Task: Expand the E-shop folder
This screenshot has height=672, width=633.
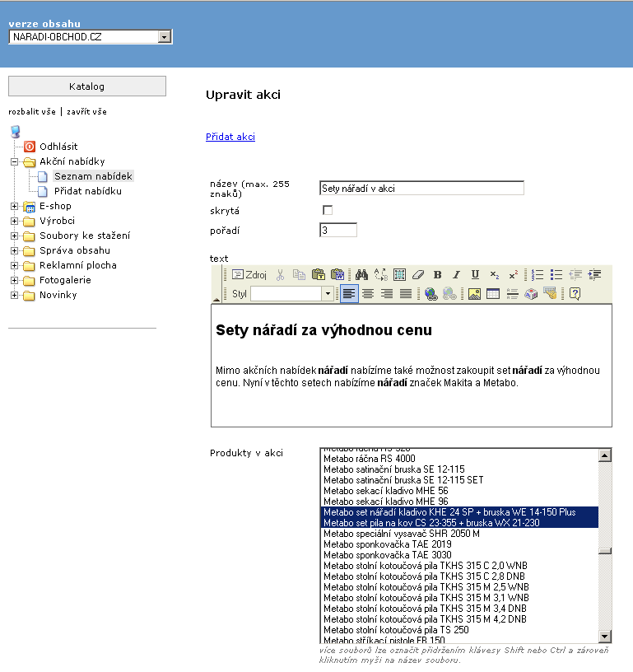Action: 15,206
